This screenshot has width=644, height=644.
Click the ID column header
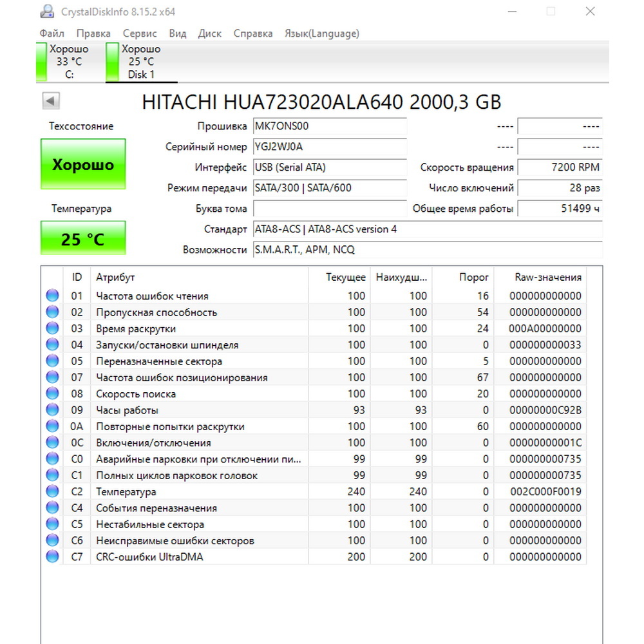(x=77, y=277)
